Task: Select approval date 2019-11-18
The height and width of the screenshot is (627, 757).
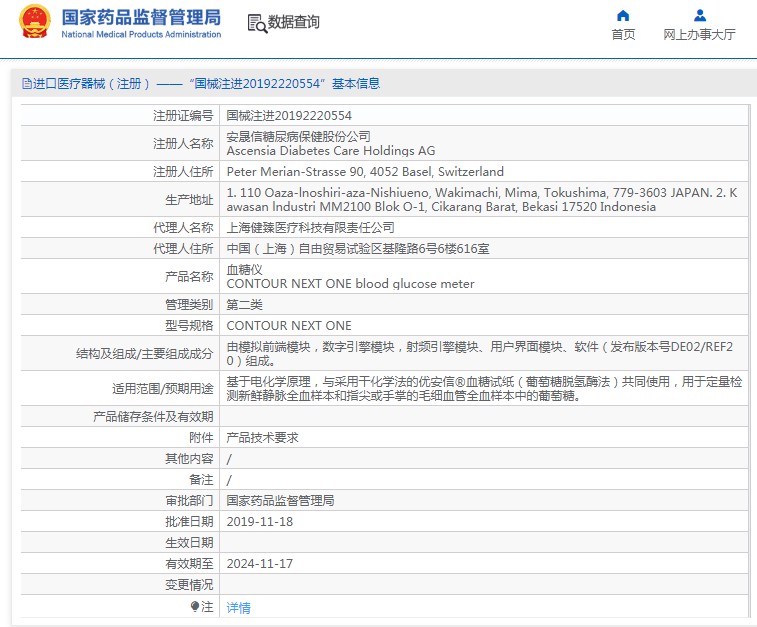Action: pyautogui.click(x=260, y=522)
